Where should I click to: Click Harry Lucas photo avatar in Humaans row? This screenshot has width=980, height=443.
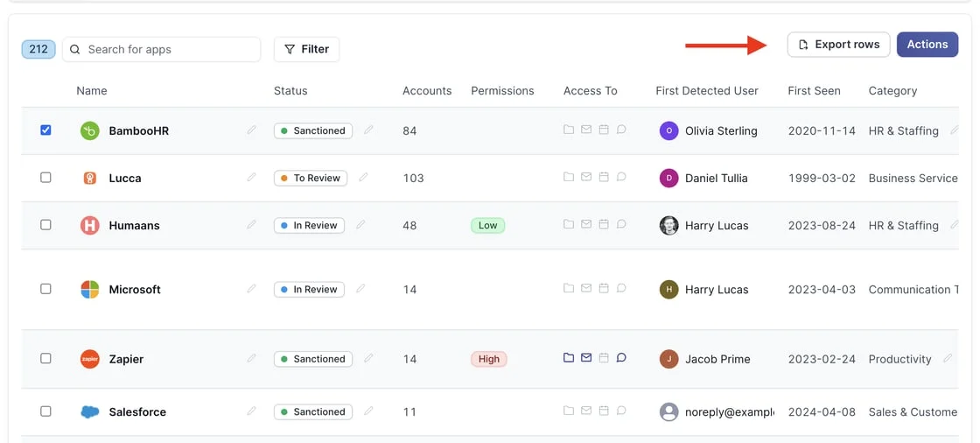click(668, 225)
